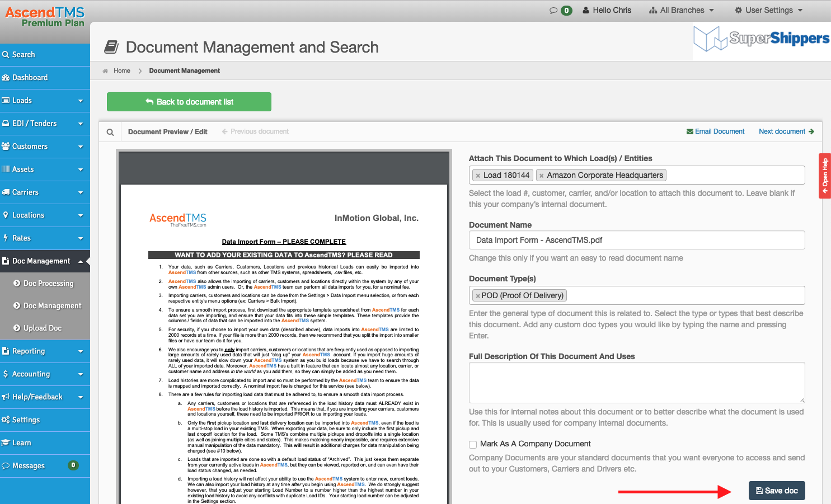Viewport: 831px width, 504px height.
Task: Click the Carriers truck icon
Action: [6, 192]
